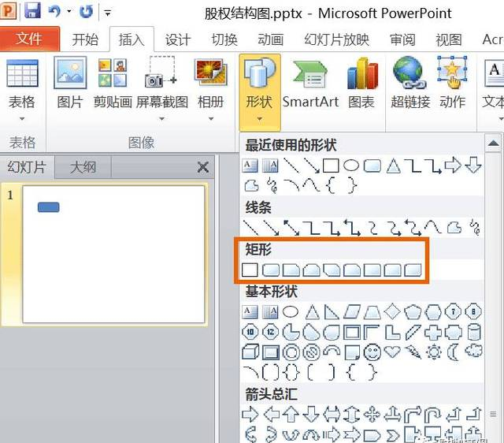Choose the cube basic shape
This screenshot has height=443, width=504.
[x=250, y=352]
